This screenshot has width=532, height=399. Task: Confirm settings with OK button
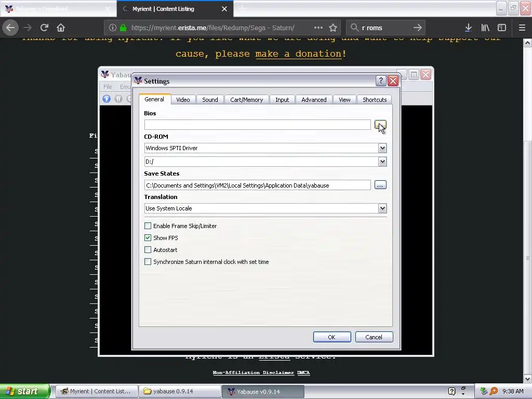click(332, 337)
